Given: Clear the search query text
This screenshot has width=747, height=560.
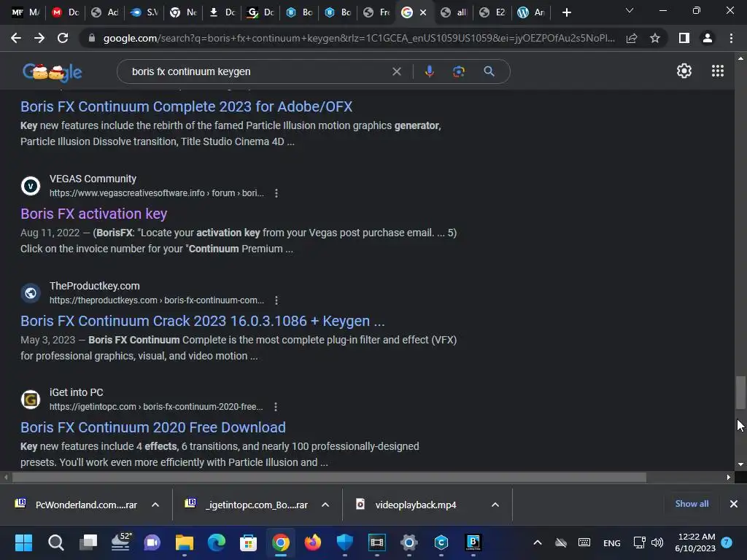Looking at the screenshot, I should pyautogui.click(x=396, y=71).
